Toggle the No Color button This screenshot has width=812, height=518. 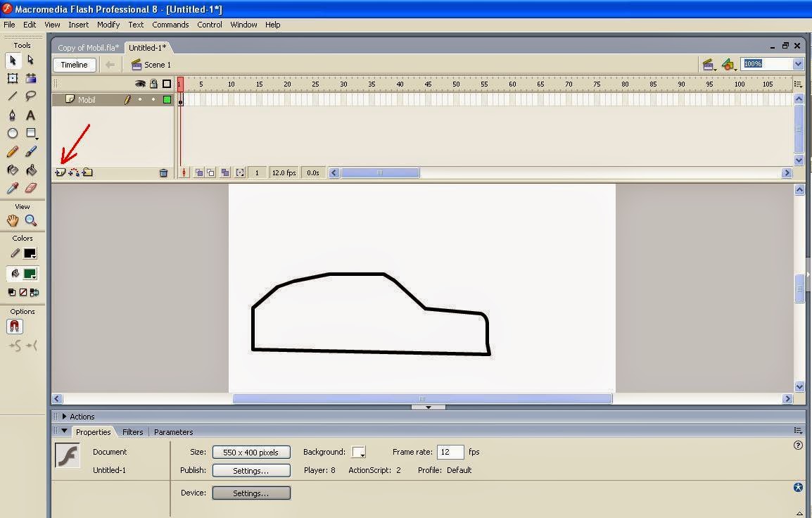pyautogui.click(x=23, y=293)
